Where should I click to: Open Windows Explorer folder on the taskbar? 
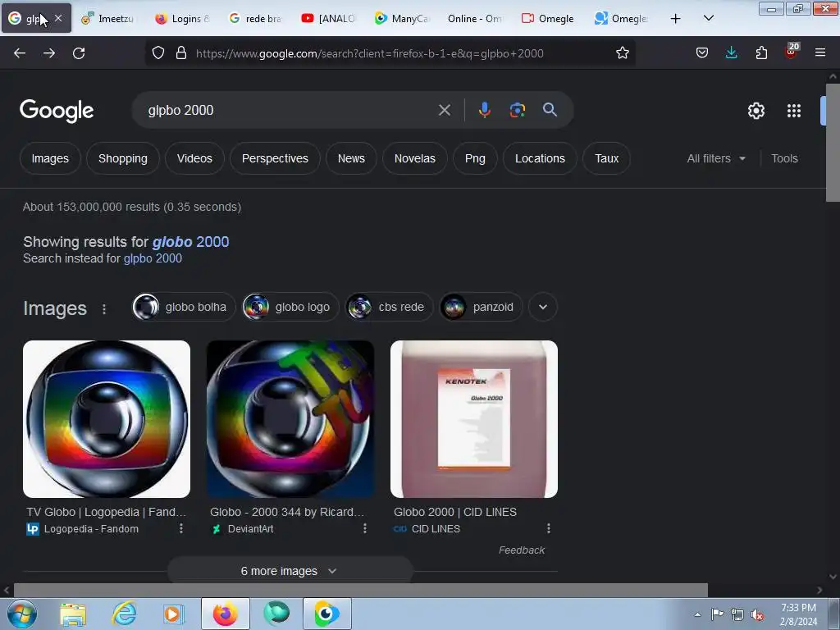pyautogui.click(x=73, y=614)
